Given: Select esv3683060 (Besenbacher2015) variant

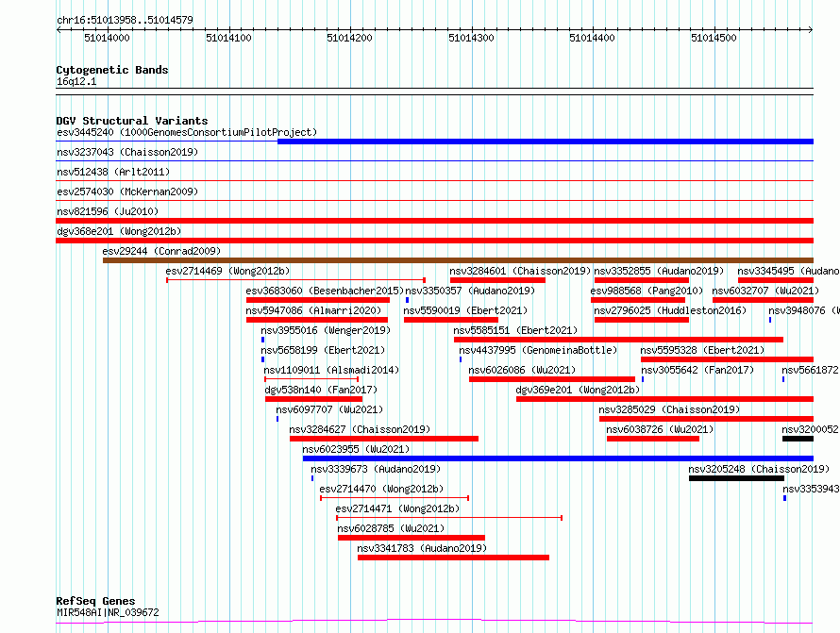Looking at the screenshot, I should tap(325, 291).
